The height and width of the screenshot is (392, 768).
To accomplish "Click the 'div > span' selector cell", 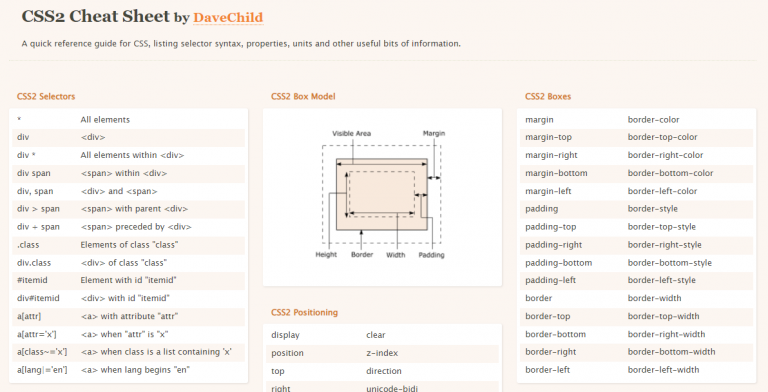I will tap(38, 209).
